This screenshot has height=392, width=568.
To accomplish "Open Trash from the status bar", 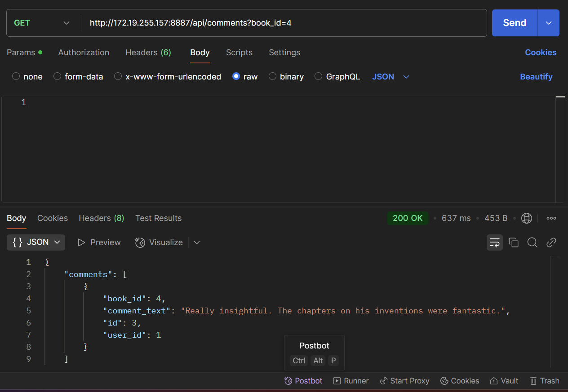I will point(545,381).
